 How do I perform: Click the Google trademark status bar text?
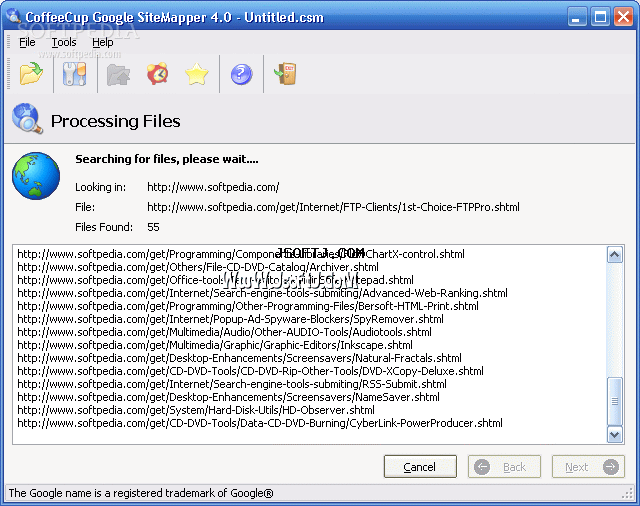(141, 493)
